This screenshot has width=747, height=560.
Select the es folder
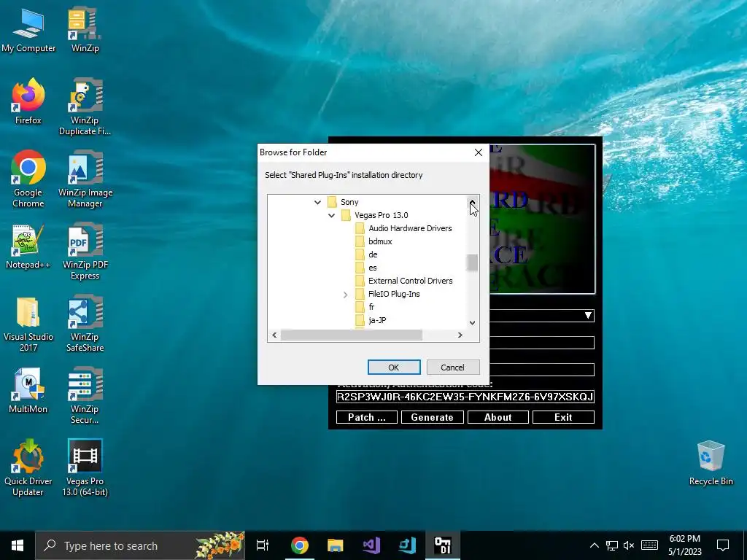(x=373, y=268)
